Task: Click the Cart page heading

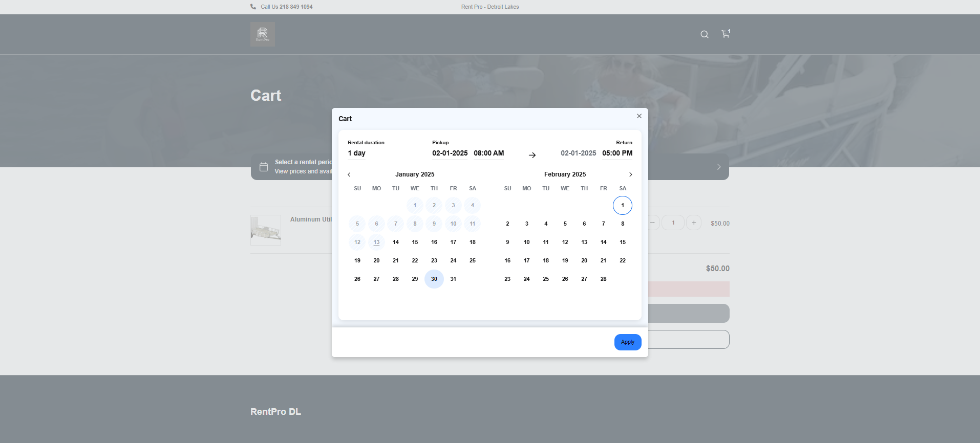Action: point(266,96)
